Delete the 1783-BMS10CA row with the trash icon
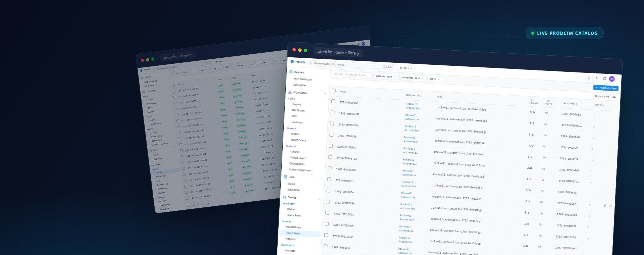 coord(610,206)
